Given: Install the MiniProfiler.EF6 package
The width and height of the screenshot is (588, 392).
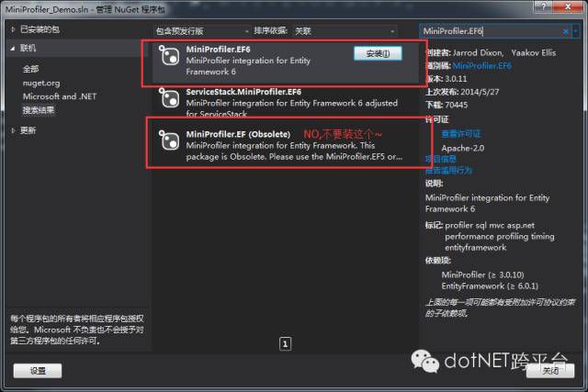Looking at the screenshot, I should pyautogui.click(x=378, y=53).
